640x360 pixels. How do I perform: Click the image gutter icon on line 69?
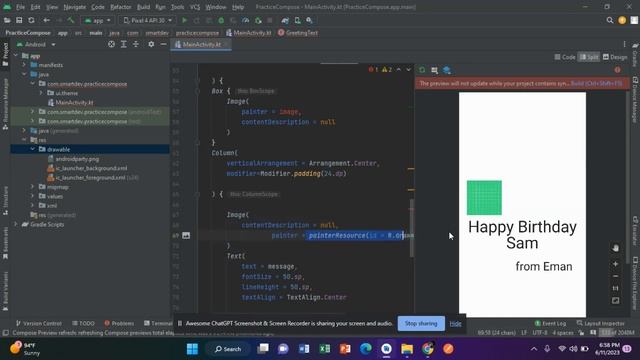(x=186, y=236)
